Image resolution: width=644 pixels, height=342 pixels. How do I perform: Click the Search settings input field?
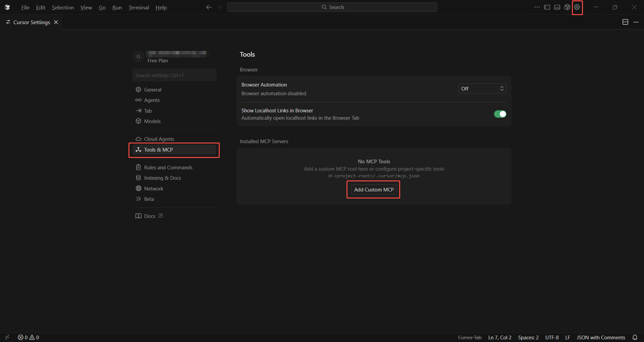[174, 75]
